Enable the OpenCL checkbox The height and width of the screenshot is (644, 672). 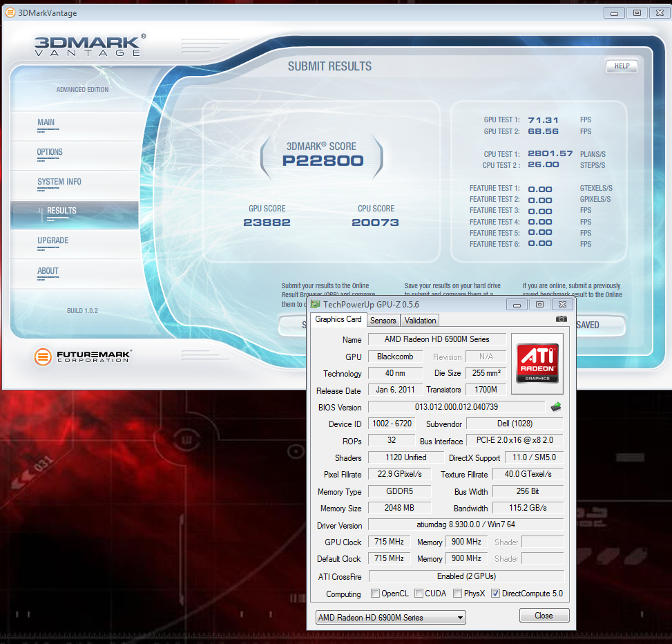pos(375,594)
